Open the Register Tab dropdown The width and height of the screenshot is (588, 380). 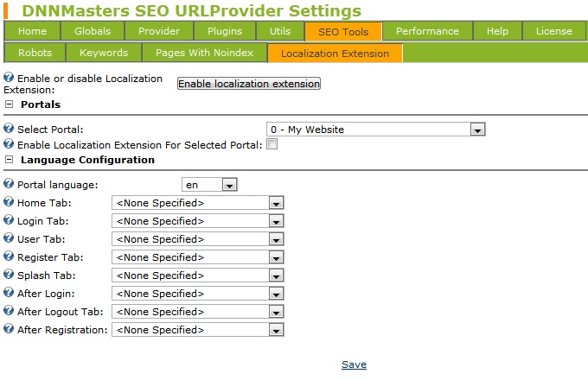click(198, 257)
